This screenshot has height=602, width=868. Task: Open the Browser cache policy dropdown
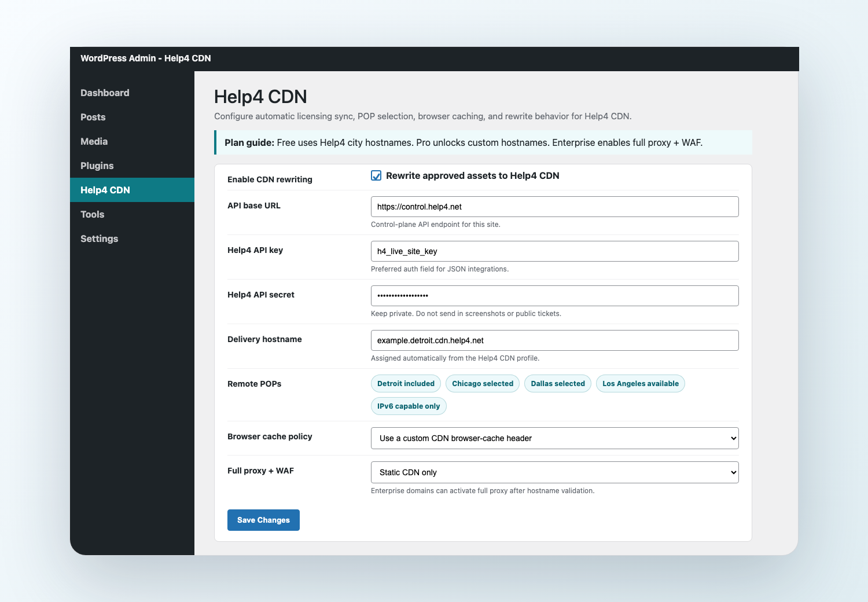[554, 438]
